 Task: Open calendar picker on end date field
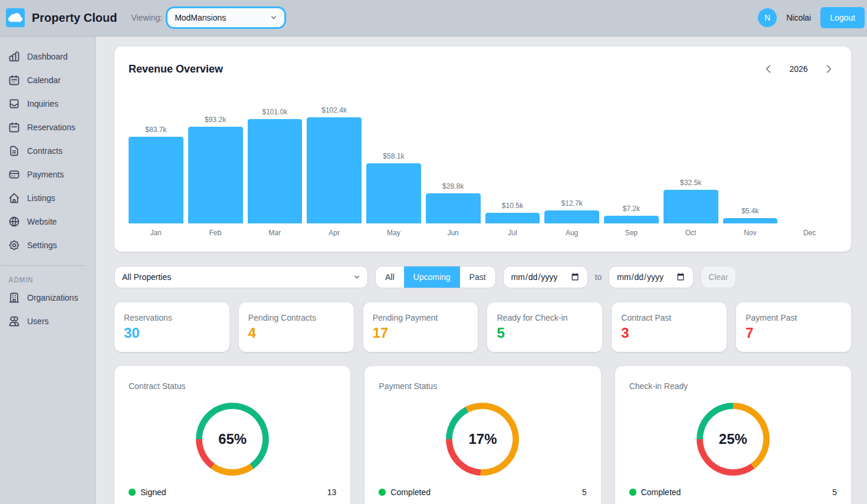click(681, 277)
